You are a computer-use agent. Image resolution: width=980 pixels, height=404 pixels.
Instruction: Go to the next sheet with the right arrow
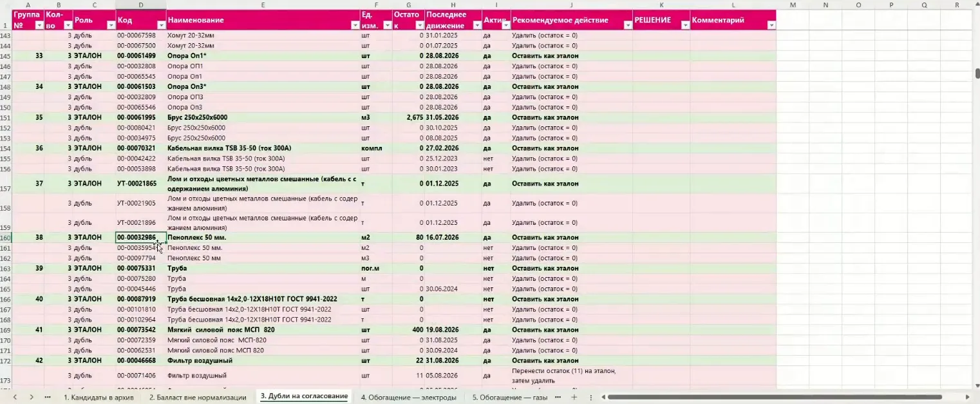(31, 397)
